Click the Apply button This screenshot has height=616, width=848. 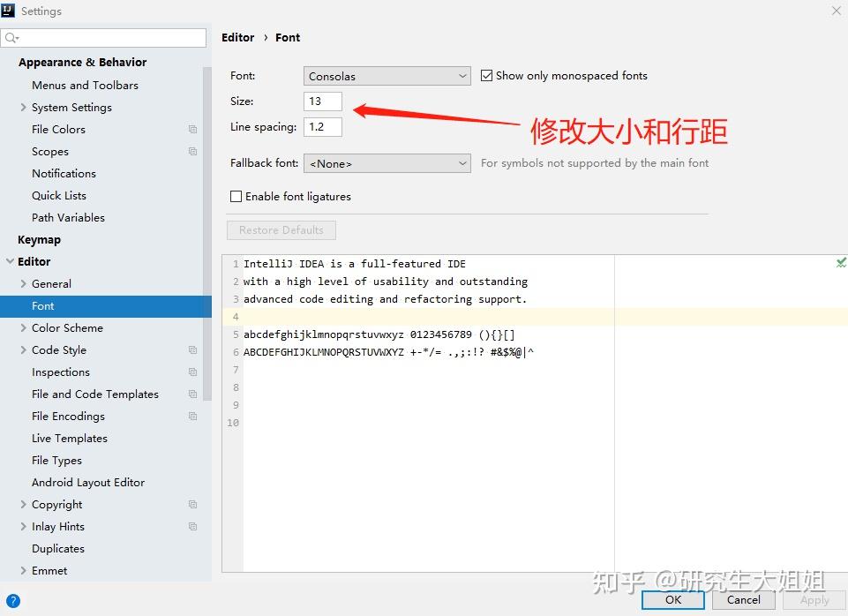(x=814, y=600)
